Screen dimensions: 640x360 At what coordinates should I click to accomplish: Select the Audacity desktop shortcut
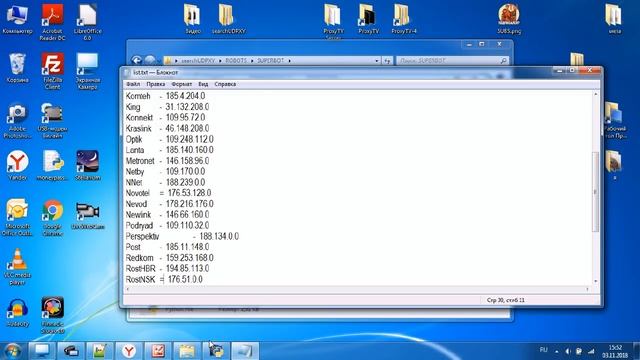[x=17, y=313]
